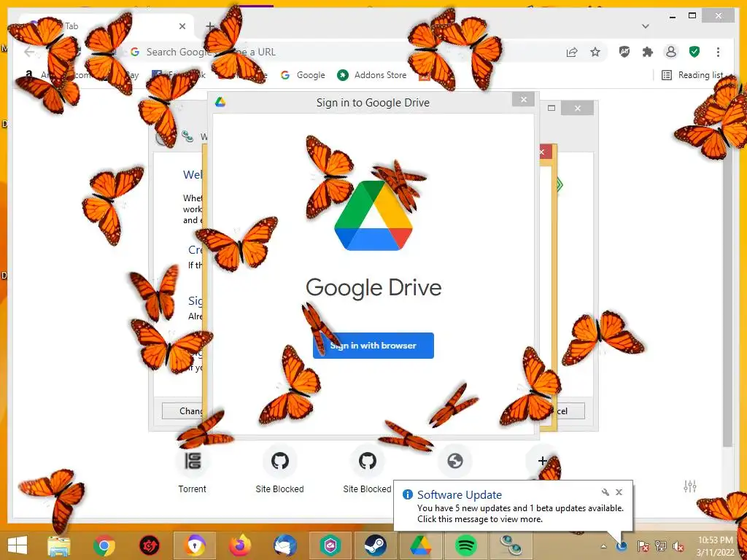Open Thunderbird from the taskbar
Viewport: 747px width, 560px height.
pyautogui.click(x=285, y=545)
